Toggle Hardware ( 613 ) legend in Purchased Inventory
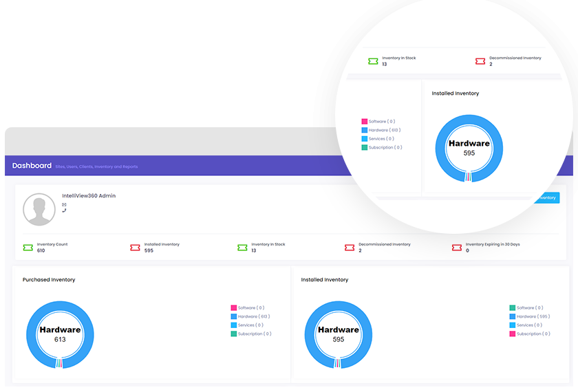The height and width of the screenshot is (392, 578). coord(250,316)
